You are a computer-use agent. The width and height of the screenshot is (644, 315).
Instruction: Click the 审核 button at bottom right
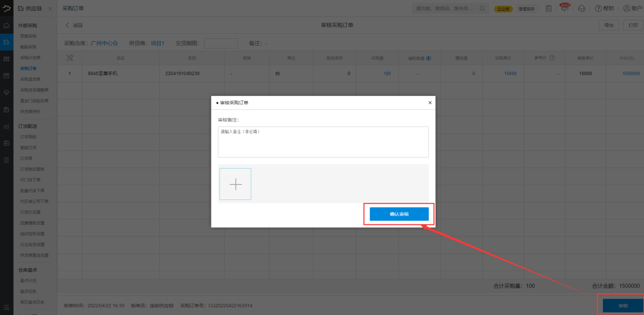tap(623, 306)
